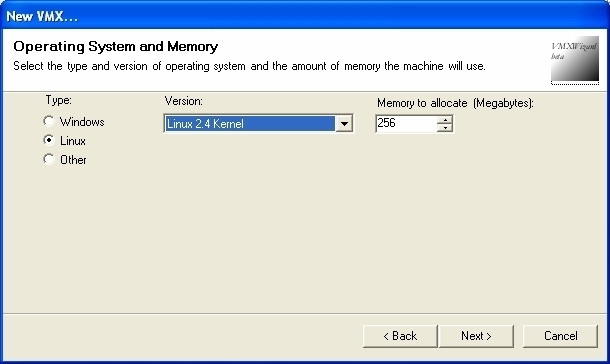
Task: Click the VMXWizard beta logo image
Action: [575, 60]
